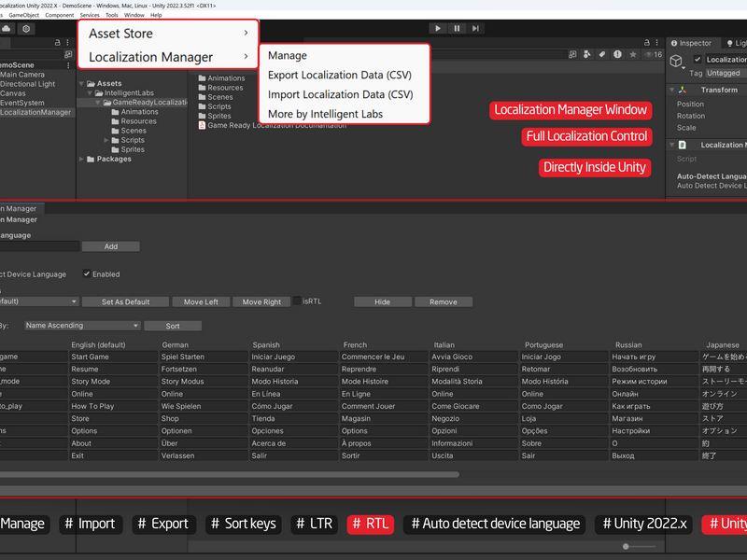Open Unity cloud services via cloud icon
Screen dimensions: 747x560
(x=7, y=29)
